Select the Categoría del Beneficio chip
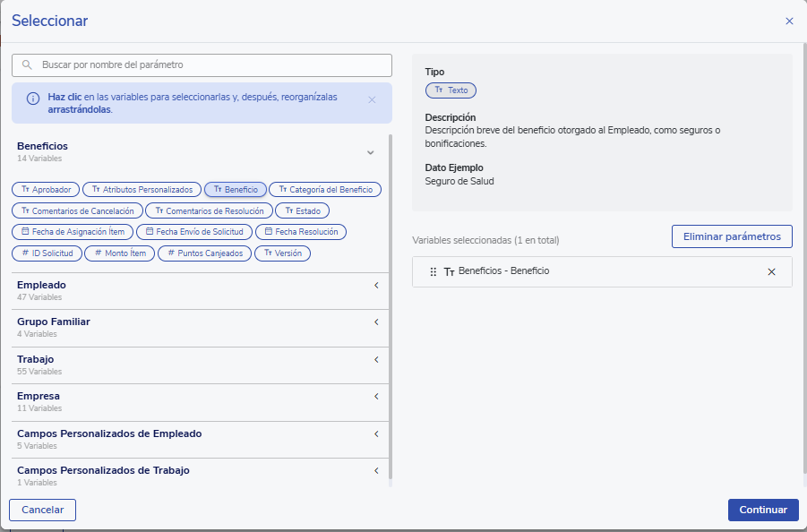807x532 pixels. (325, 190)
